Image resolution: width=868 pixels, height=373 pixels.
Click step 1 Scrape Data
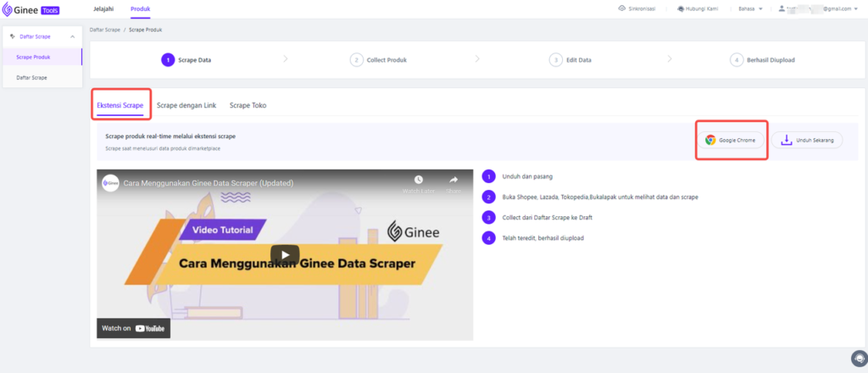(186, 60)
